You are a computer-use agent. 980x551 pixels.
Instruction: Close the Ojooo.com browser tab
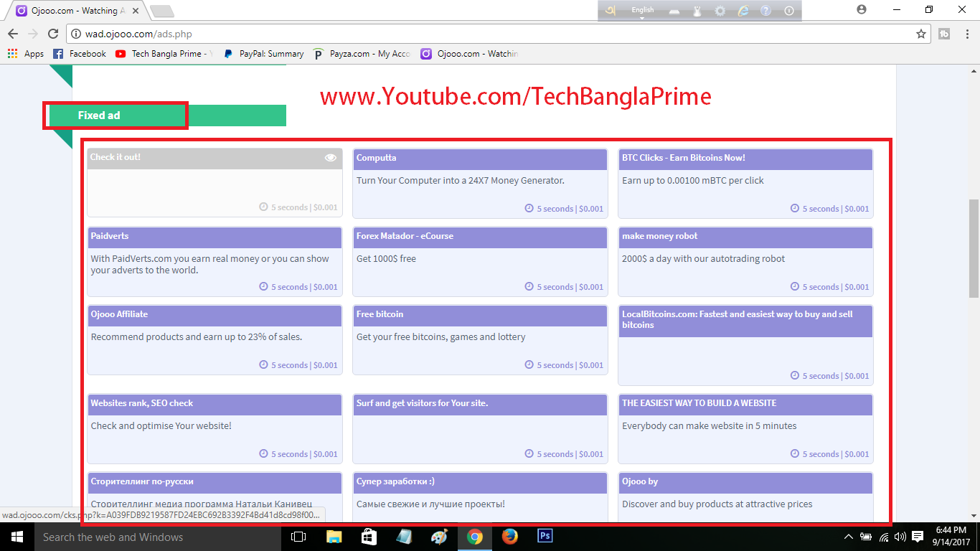[136, 11]
